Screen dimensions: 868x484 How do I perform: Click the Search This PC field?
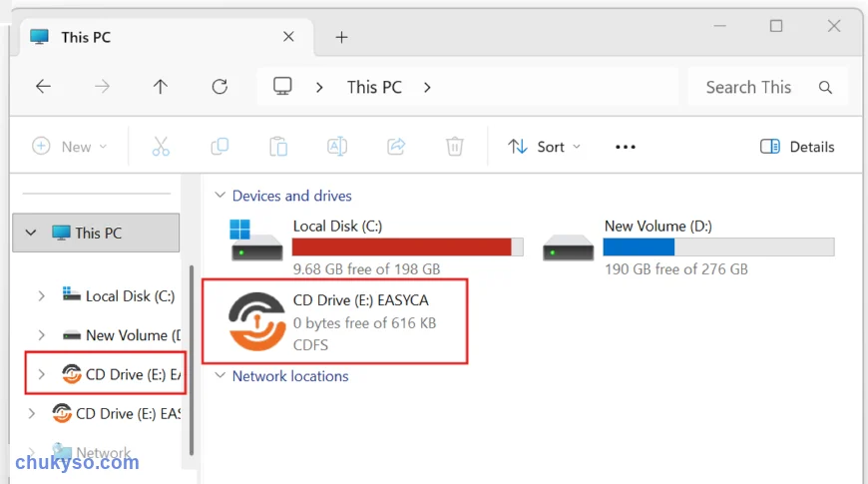click(767, 87)
